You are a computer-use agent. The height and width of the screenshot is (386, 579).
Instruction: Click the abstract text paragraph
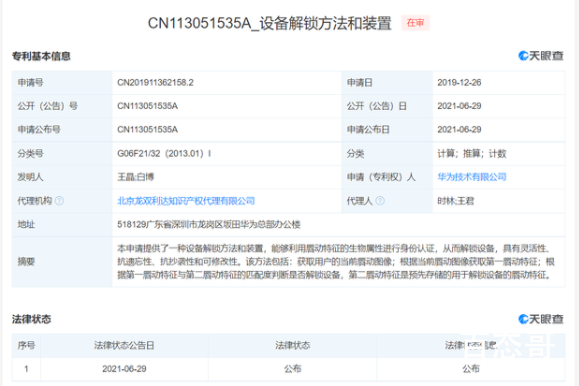point(336,262)
